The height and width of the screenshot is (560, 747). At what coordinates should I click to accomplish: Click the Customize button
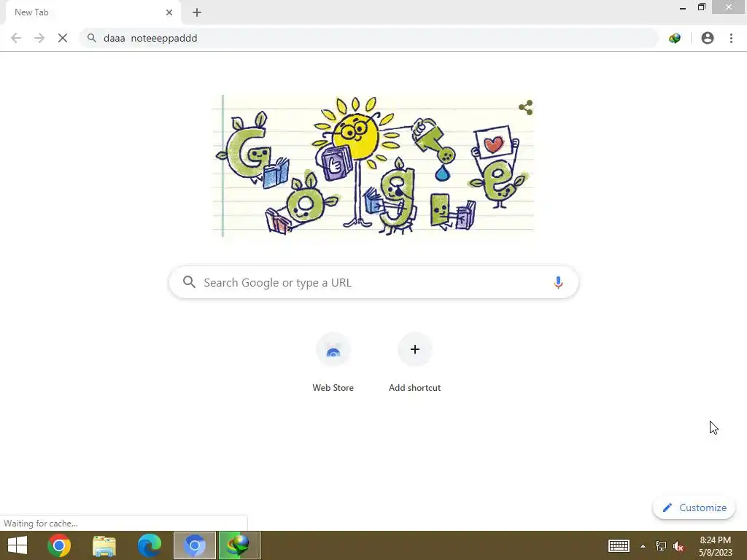(694, 507)
